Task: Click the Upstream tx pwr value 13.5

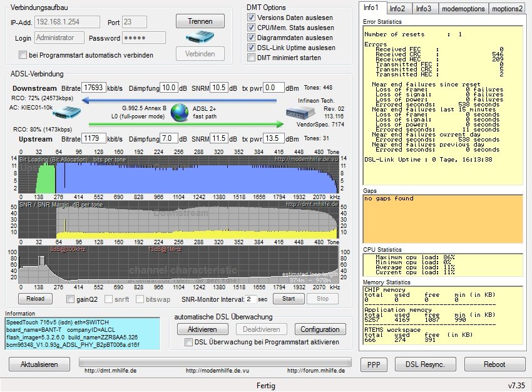Action: coord(274,138)
